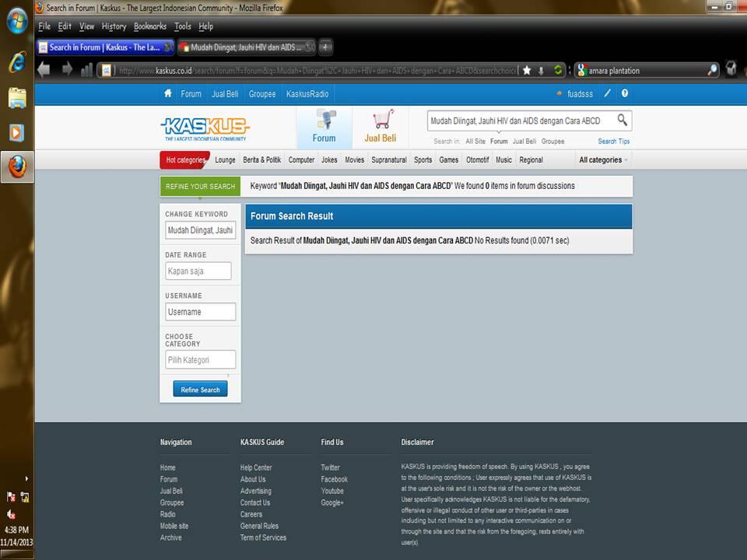
Task: Open Windows Media Player from the taskbar
Action: point(16,132)
